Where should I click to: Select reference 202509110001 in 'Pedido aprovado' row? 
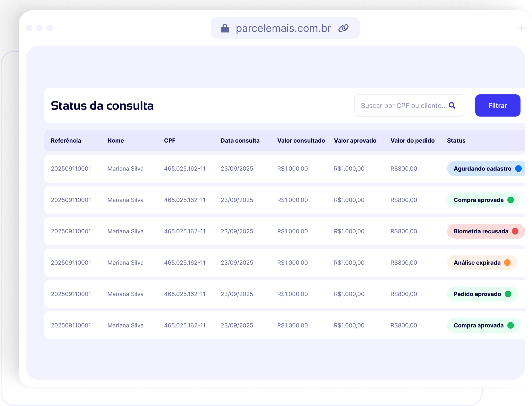pyautogui.click(x=71, y=294)
